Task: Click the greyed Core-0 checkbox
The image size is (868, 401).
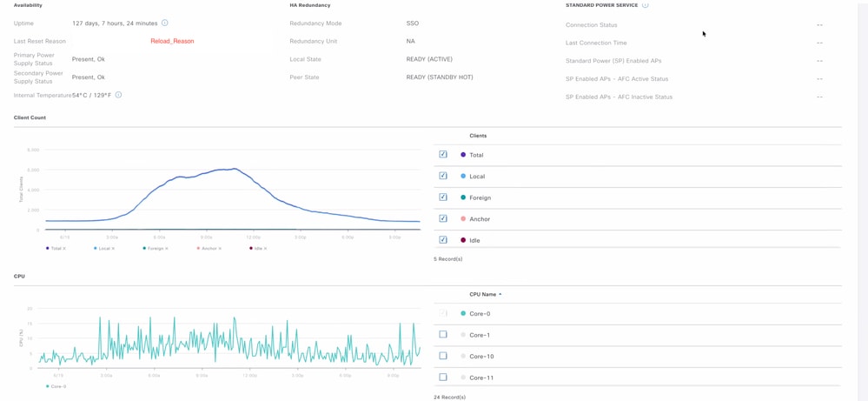Action: 443,313
